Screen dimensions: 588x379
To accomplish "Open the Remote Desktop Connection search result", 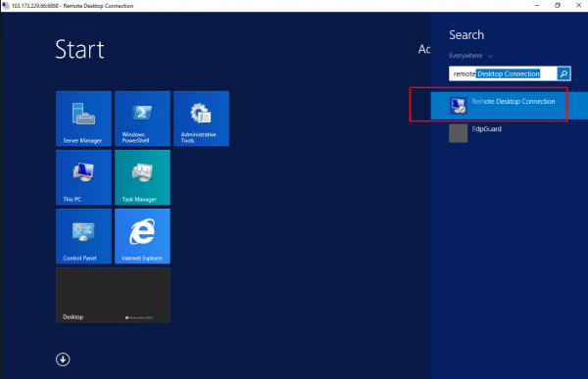I will (510, 106).
